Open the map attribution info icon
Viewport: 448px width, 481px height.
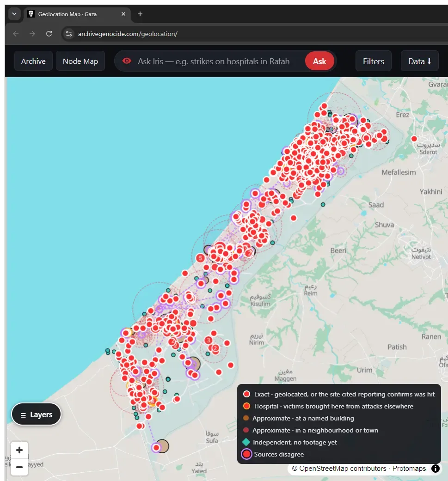coord(435,469)
